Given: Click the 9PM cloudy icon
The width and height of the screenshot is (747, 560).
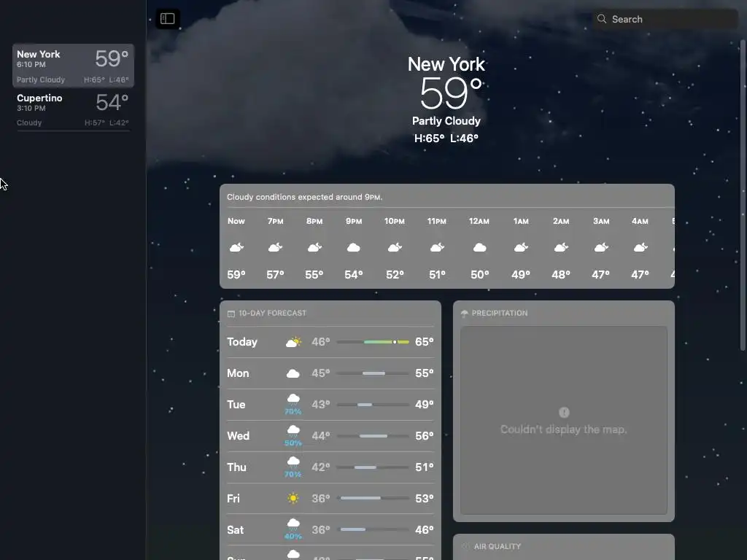Looking at the screenshot, I should tap(354, 248).
